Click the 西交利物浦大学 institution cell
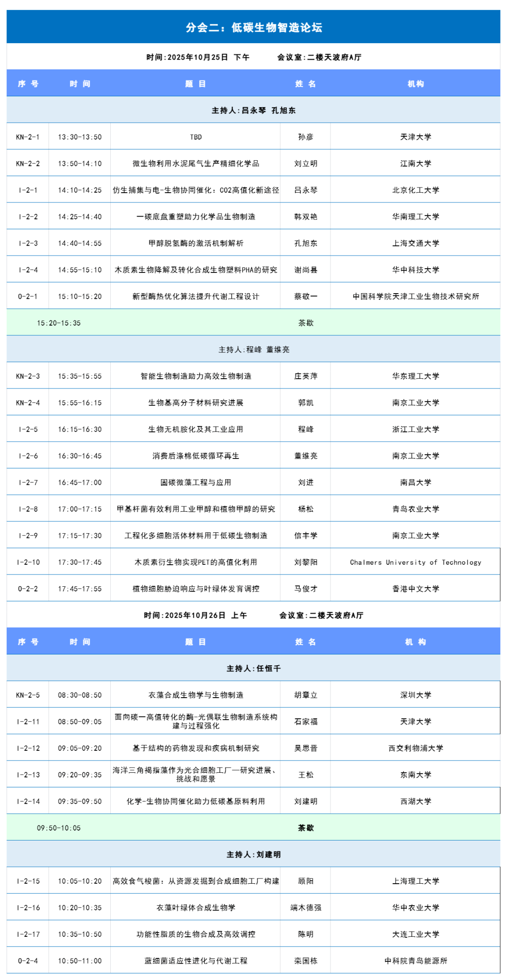This screenshot has width=507, height=980. 415,748
